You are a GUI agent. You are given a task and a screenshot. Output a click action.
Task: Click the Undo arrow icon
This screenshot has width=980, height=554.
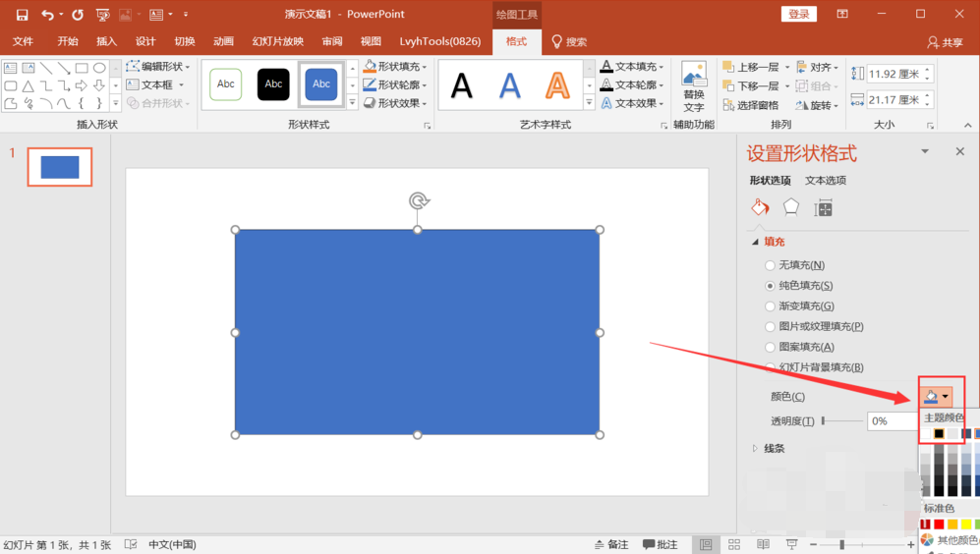tap(47, 15)
